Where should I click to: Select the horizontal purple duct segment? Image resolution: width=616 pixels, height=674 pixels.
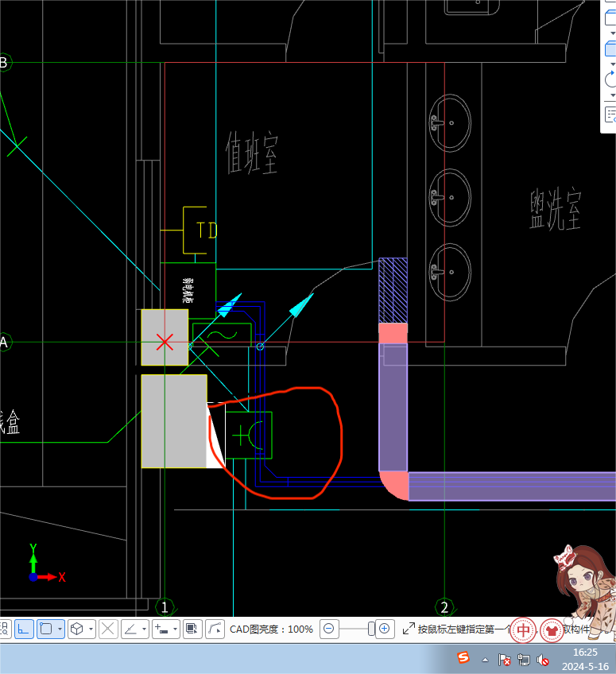512,486
